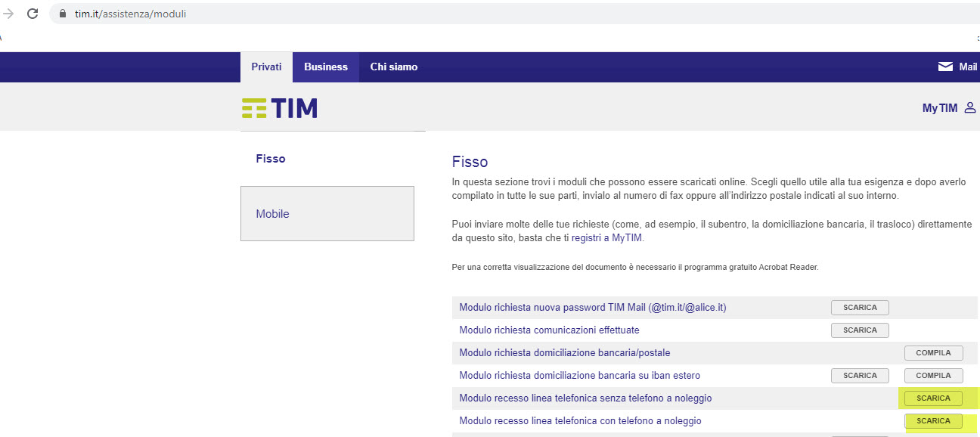Open Modulo recesso linea con telefono a noleggio
The image size is (980, 437).
(x=580, y=421)
